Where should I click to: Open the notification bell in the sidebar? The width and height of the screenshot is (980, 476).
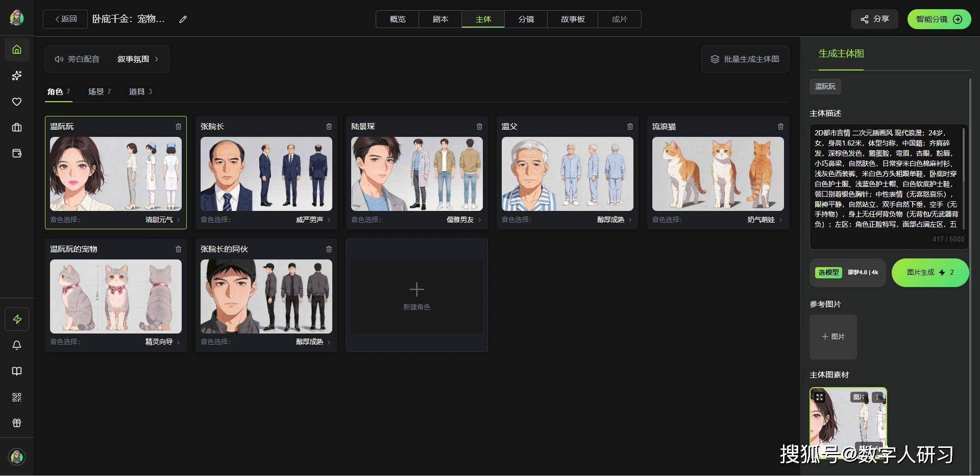click(x=17, y=345)
